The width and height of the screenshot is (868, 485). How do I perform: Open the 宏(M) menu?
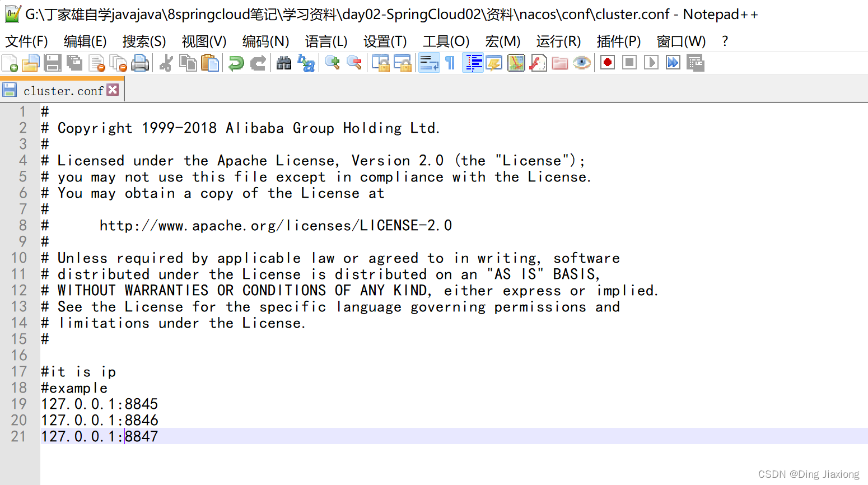tap(503, 41)
